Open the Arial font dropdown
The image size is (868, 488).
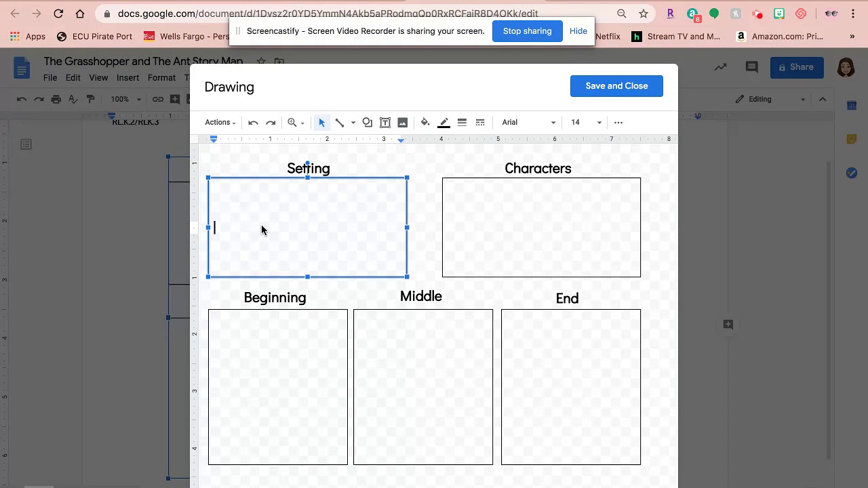pos(528,123)
